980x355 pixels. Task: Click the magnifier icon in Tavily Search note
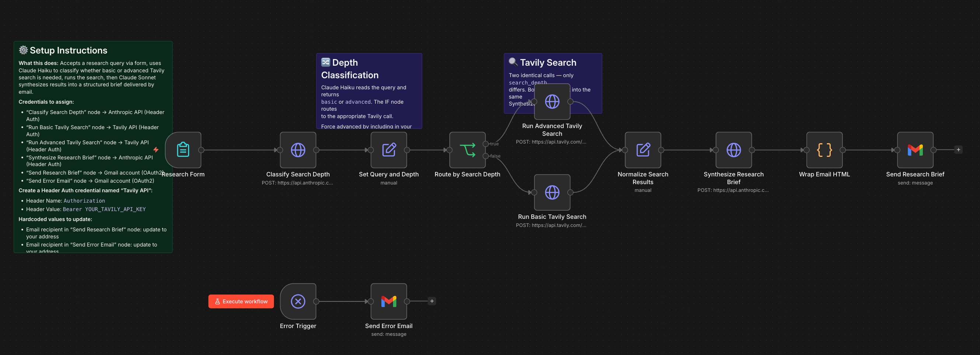(x=513, y=62)
